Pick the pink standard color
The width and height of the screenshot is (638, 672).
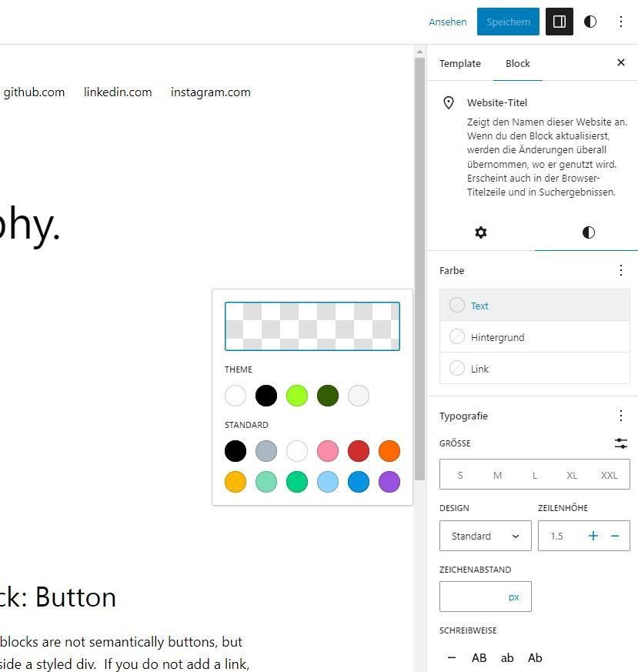point(328,451)
